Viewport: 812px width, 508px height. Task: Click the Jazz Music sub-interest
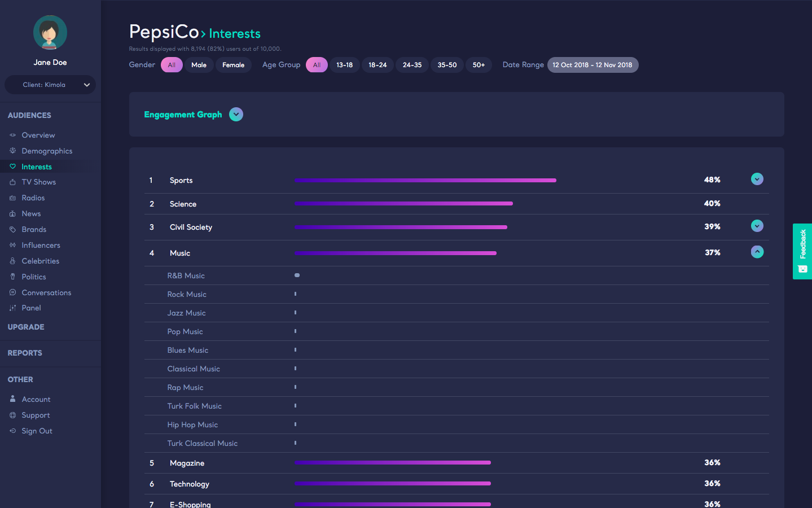pos(186,313)
